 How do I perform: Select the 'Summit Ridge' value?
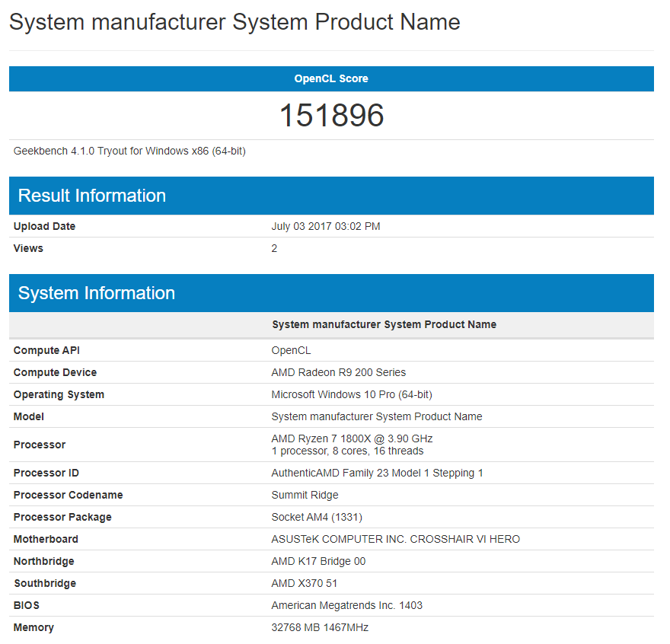pyautogui.click(x=305, y=495)
